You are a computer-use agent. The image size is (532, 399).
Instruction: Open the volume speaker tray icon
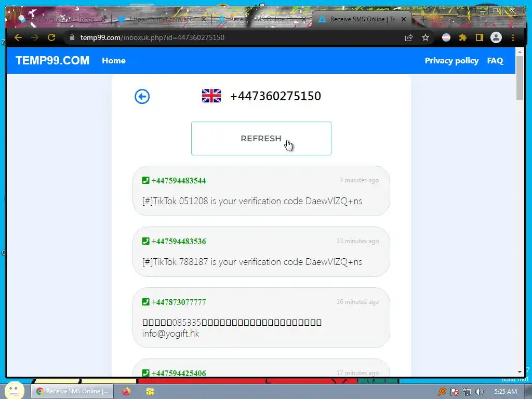tap(480, 392)
